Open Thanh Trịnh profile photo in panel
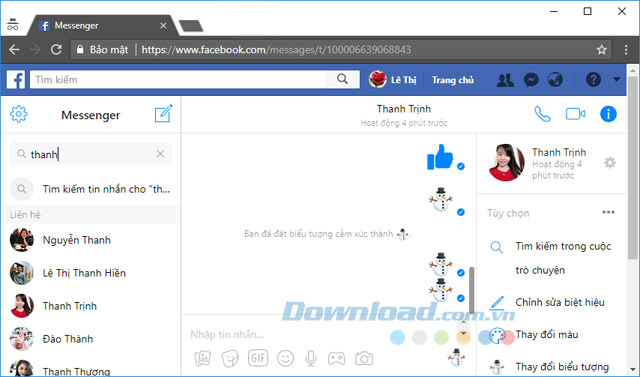Viewport: 640px width, 377px height. pyautogui.click(x=506, y=162)
